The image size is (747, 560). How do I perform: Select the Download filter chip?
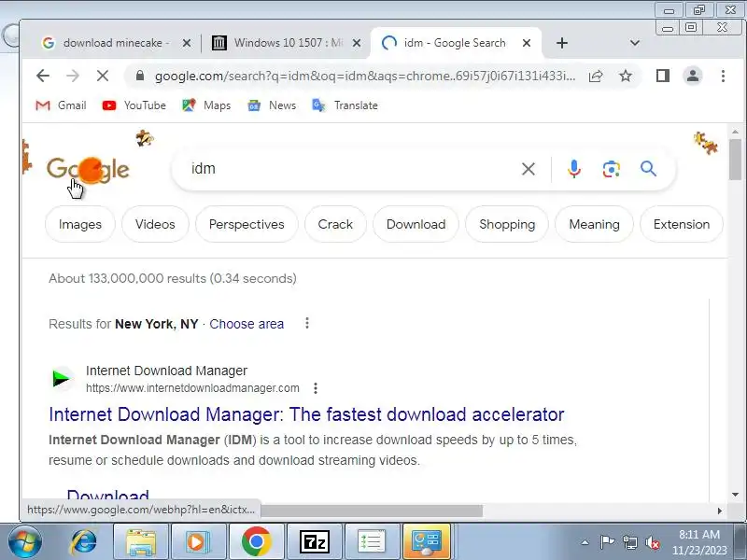[x=416, y=224]
